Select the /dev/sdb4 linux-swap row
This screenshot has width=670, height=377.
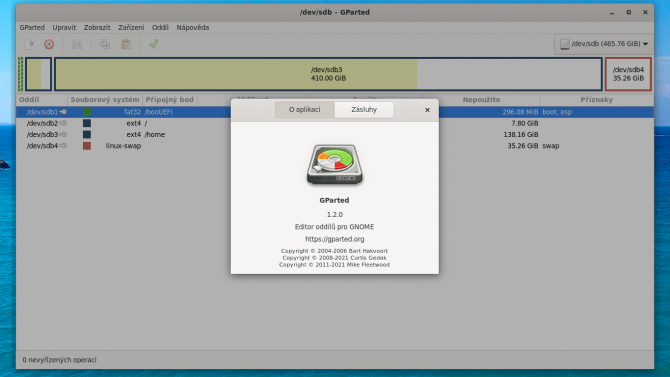335,146
